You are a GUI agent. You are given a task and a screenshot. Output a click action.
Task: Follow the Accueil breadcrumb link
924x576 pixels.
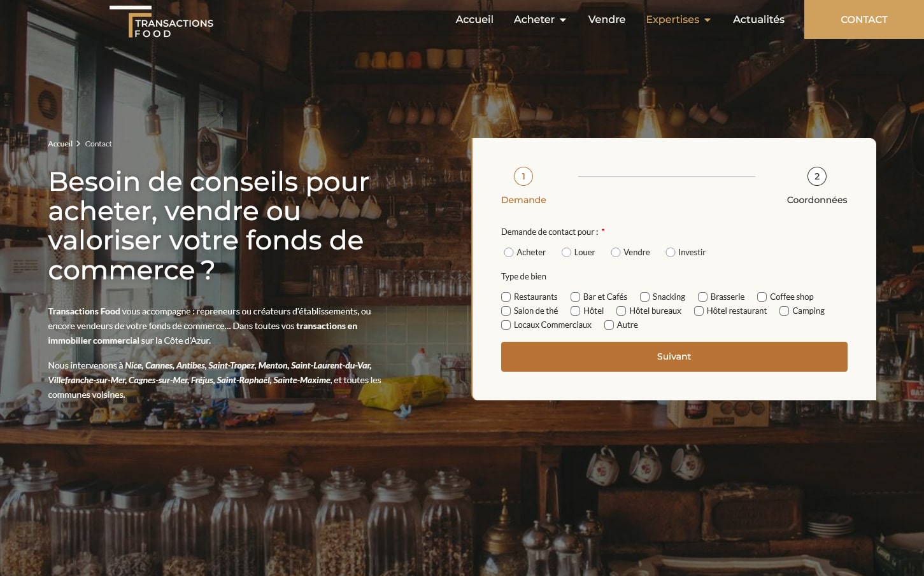click(60, 144)
